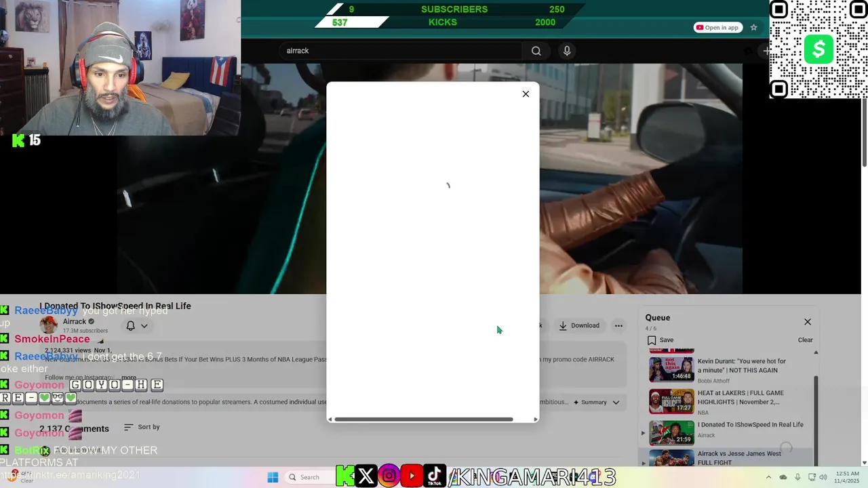Click the Airrack channel name

[75, 321]
